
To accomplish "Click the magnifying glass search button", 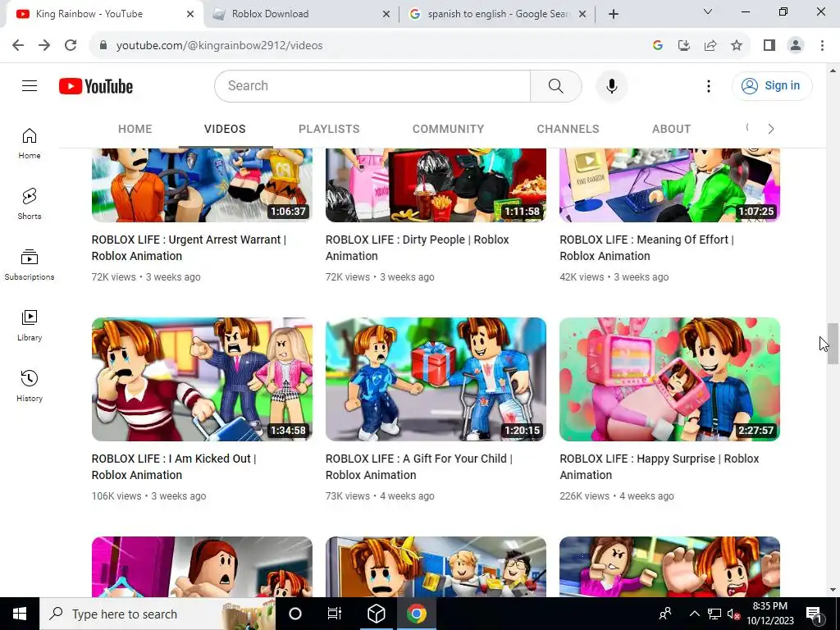I will [x=555, y=85].
